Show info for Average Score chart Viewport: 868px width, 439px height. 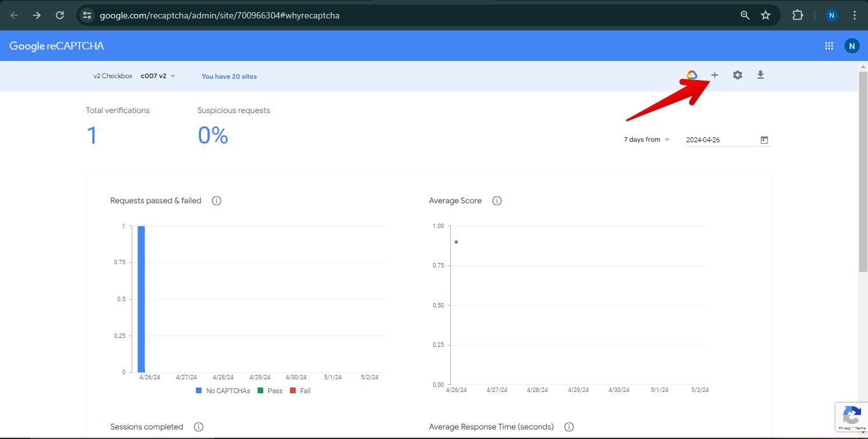497,201
